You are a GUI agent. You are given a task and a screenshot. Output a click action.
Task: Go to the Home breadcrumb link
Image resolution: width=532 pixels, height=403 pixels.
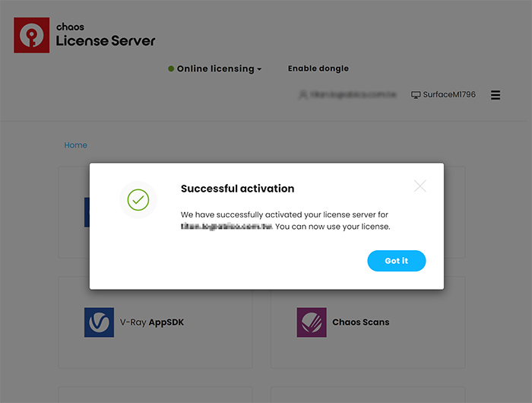click(75, 145)
